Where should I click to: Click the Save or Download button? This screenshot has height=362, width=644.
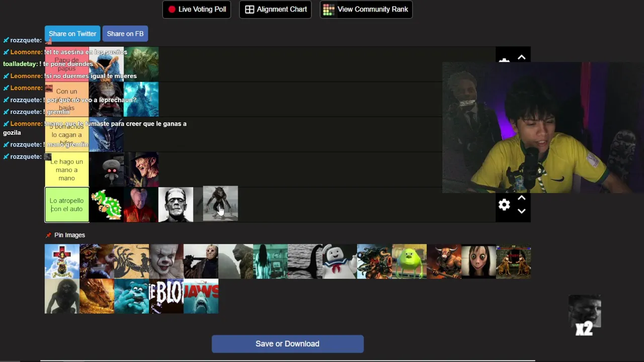click(287, 344)
